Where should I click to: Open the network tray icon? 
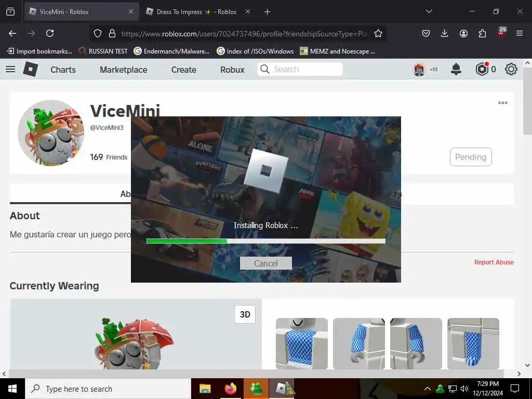coord(453,389)
